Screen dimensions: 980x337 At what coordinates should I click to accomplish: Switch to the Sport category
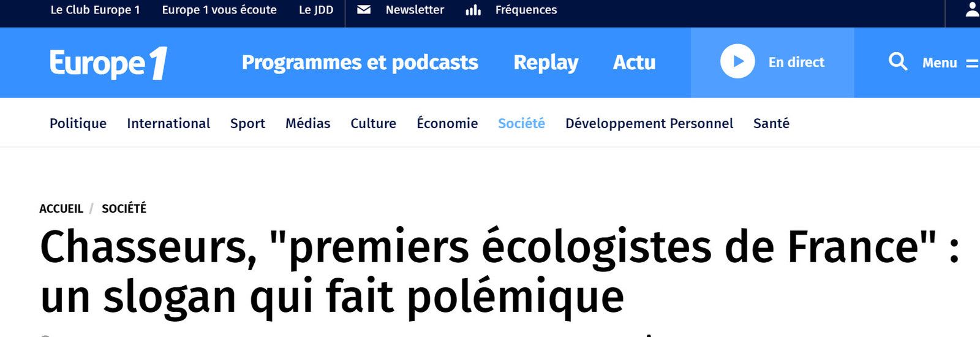tap(247, 123)
